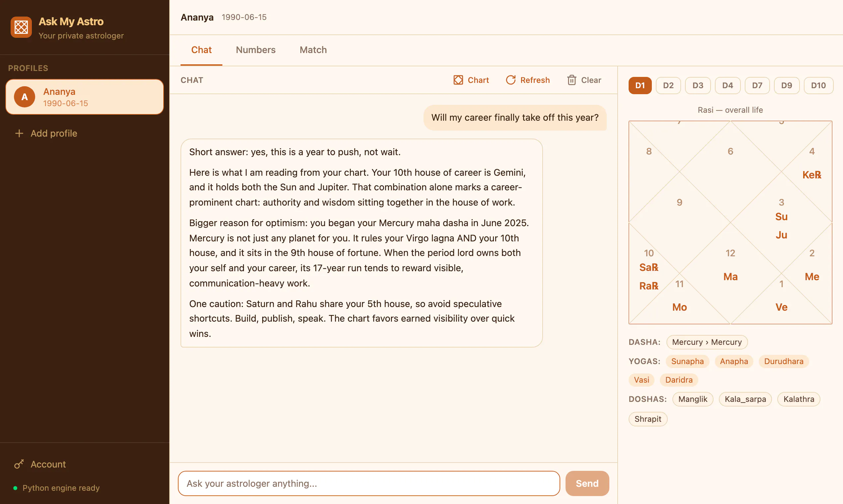This screenshot has height=504, width=843.
Task: Click the plus icon beside Add profile
Action: (19, 133)
